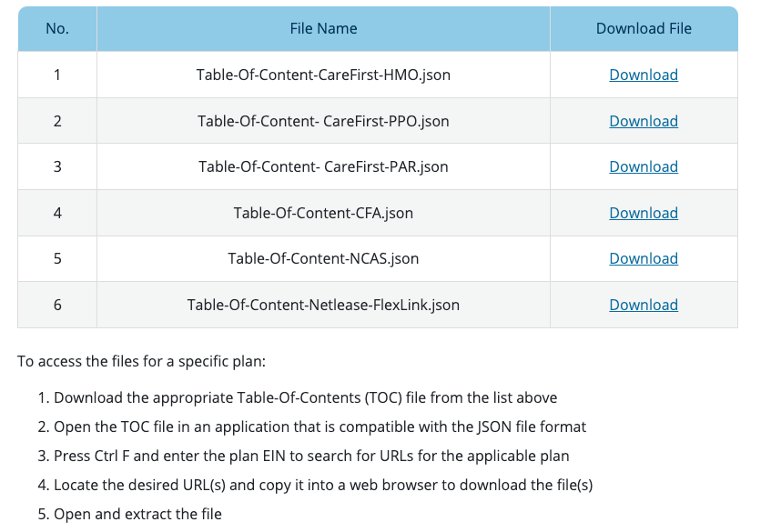Select the Table-Of-Content-CFA.json file name text

(x=323, y=213)
